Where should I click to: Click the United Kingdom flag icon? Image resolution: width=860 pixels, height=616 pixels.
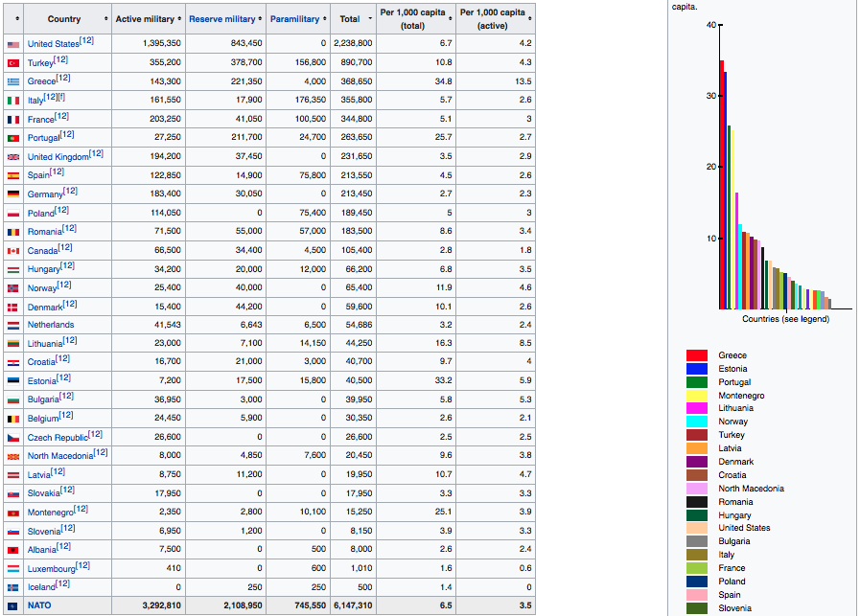[x=13, y=157]
